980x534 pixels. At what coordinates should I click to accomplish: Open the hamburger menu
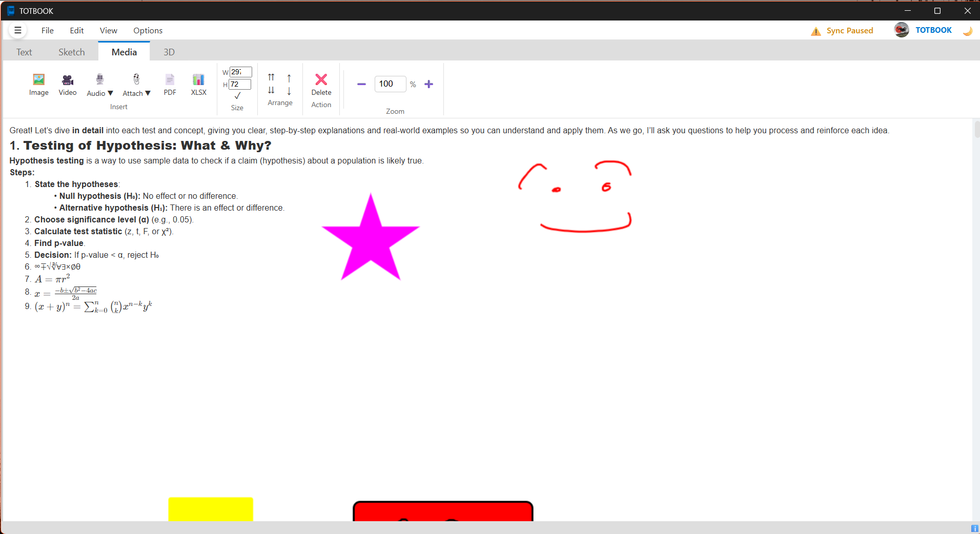pos(18,30)
